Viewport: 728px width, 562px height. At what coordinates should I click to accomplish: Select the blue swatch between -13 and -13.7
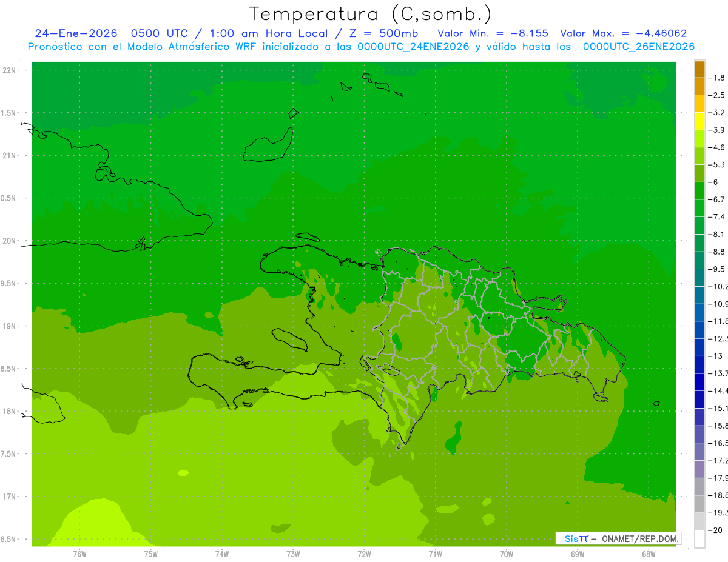point(699,365)
